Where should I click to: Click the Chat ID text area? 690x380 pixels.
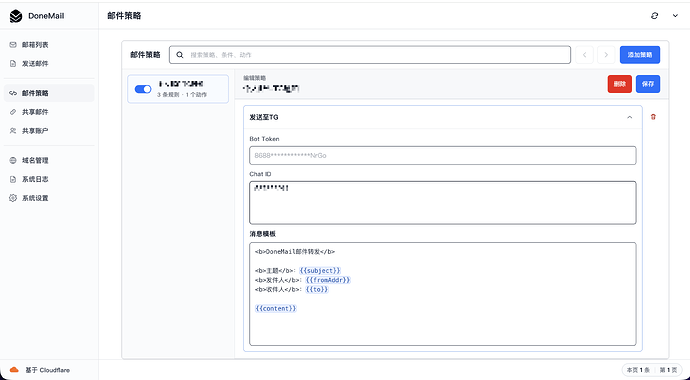point(443,203)
